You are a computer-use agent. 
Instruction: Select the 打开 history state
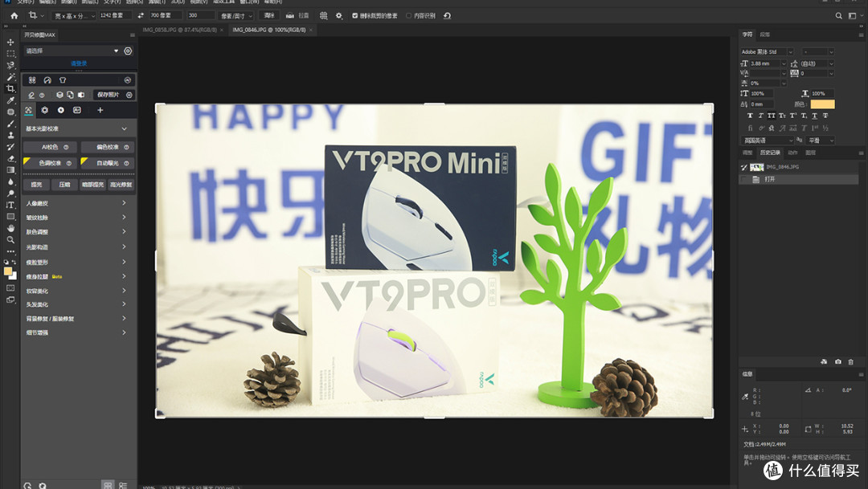point(799,179)
